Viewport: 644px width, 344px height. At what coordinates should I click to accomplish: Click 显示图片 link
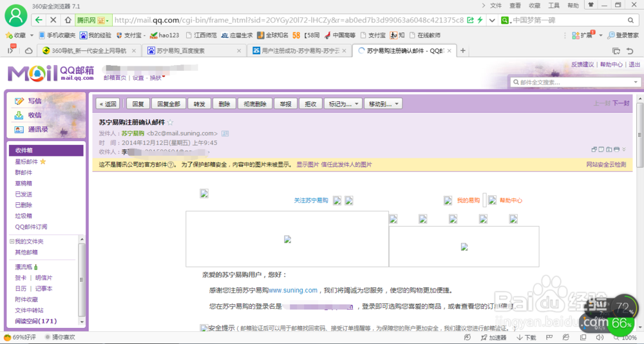click(308, 165)
